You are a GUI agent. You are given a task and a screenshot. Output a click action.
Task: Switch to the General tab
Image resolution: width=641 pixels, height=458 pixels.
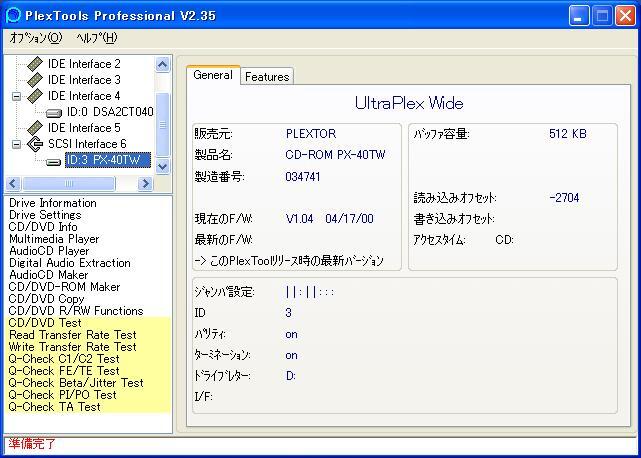[x=213, y=75]
